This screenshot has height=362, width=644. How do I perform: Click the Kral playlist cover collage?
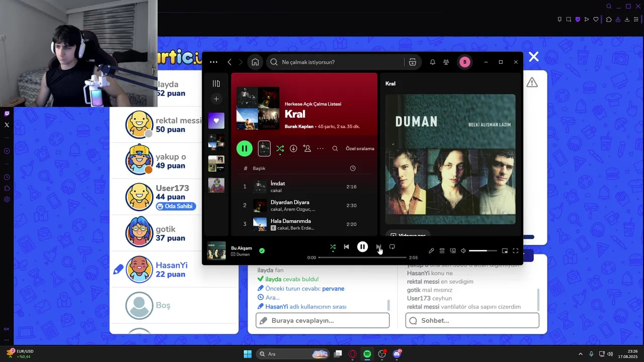258,109
